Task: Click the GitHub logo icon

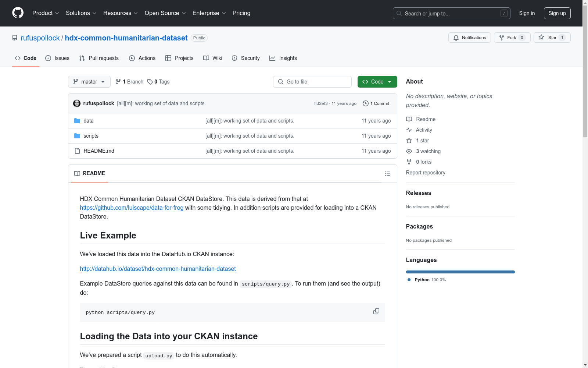Action: (x=18, y=13)
